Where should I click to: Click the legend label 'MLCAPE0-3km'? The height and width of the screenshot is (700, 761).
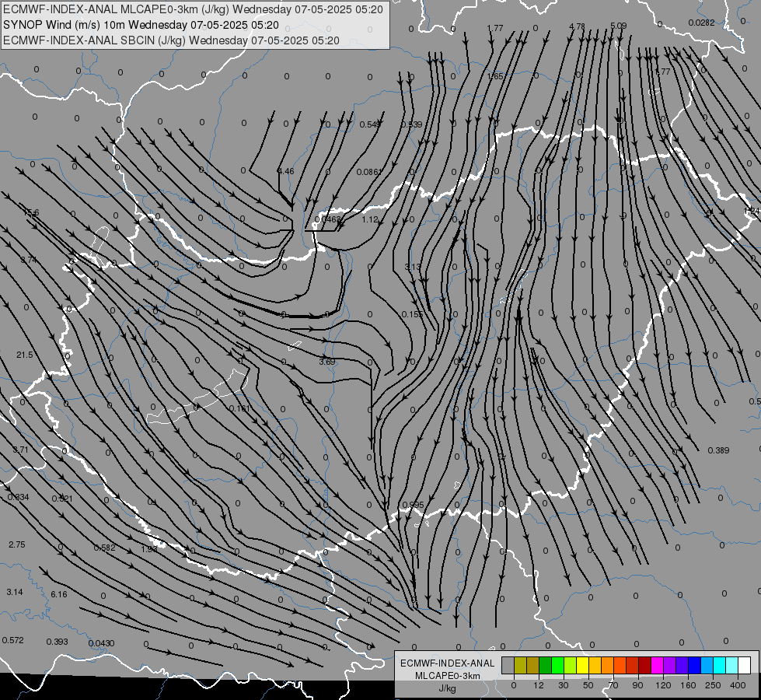click(448, 676)
